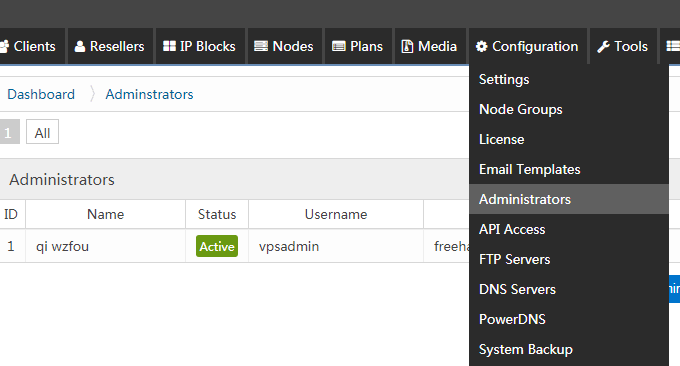Click the name qi wzfou
The image size is (680, 366).
click(x=62, y=246)
